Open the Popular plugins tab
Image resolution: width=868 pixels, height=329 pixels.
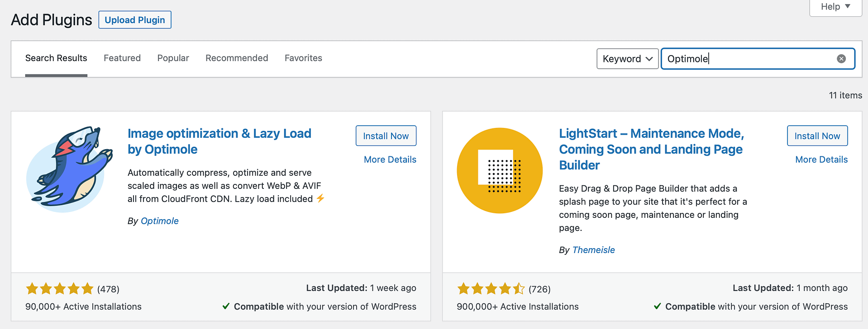click(173, 58)
